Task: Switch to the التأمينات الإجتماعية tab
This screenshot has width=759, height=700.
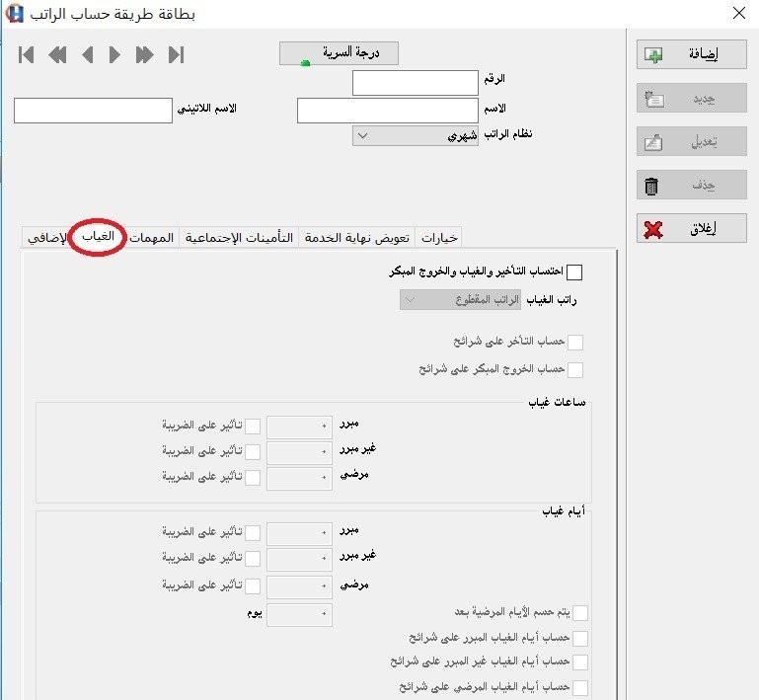Action: tap(239, 238)
